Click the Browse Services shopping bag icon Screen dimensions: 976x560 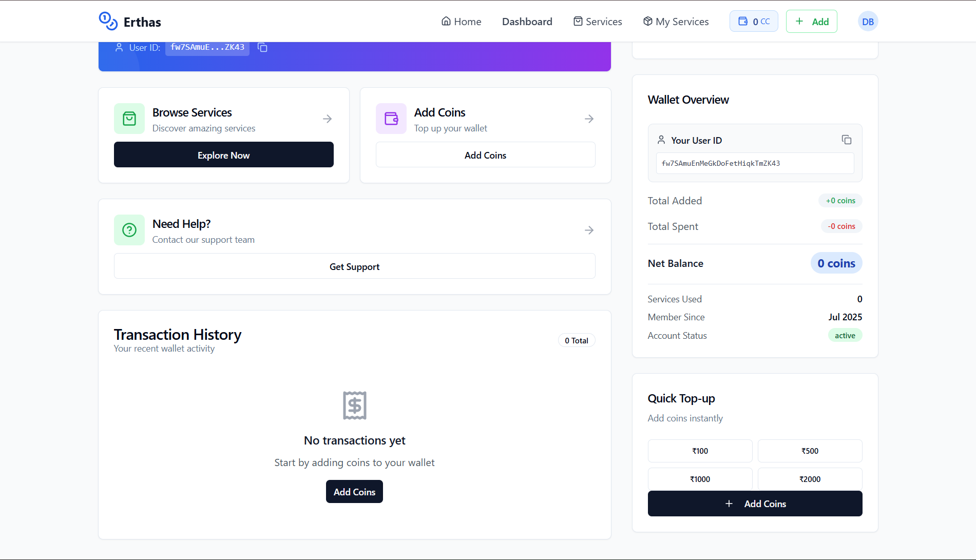coord(129,119)
